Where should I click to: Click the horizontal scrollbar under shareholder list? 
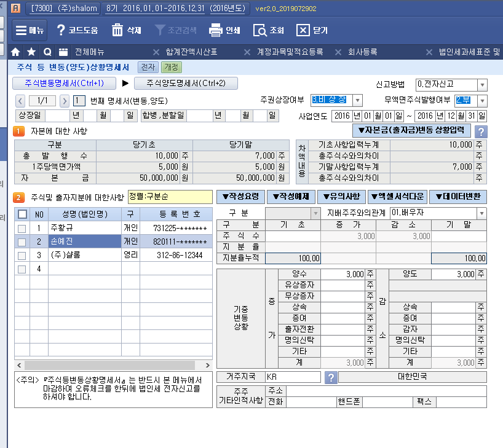coord(111,365)
